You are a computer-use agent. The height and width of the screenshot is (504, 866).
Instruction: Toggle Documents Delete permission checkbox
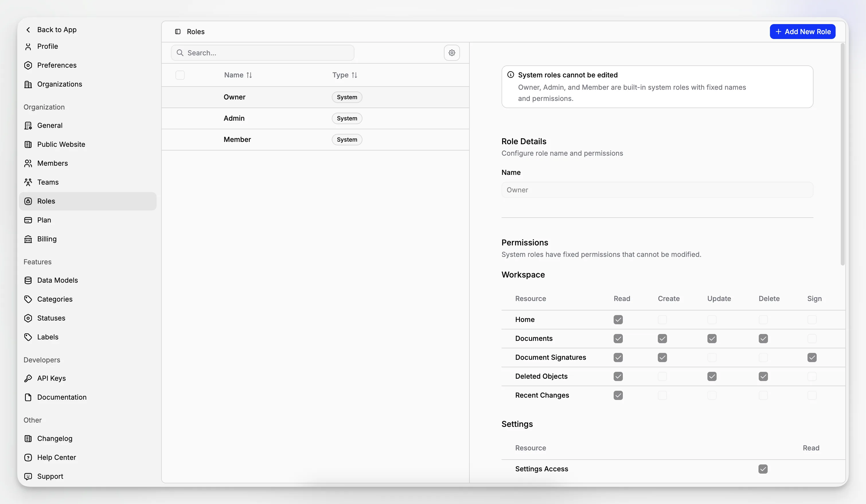pyautogui.click(x=763, y=338)
